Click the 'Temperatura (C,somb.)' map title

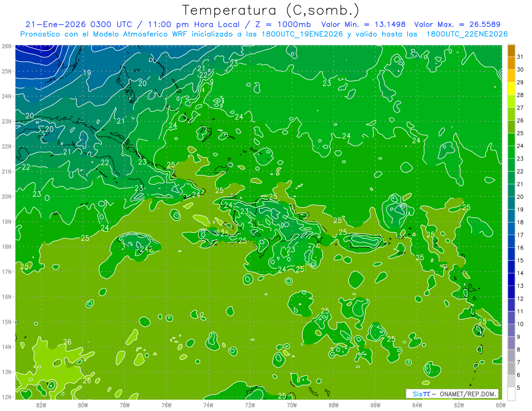click(271, 10)
